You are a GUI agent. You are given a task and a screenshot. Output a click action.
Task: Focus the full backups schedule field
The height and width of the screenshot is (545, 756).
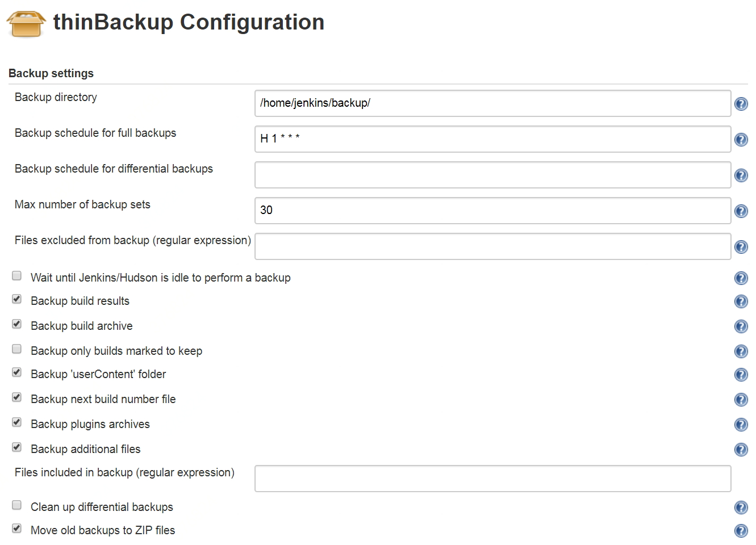[x=492, y=139]
